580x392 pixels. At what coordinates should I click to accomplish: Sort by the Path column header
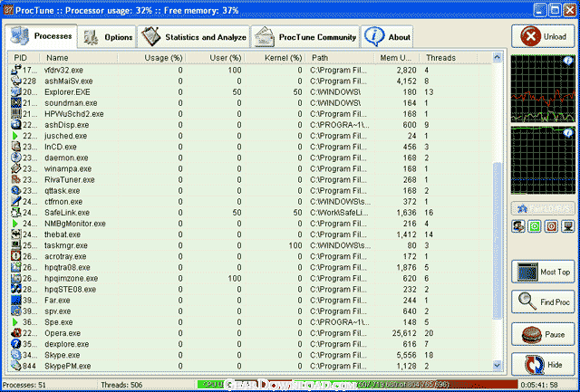pos(340,58)
